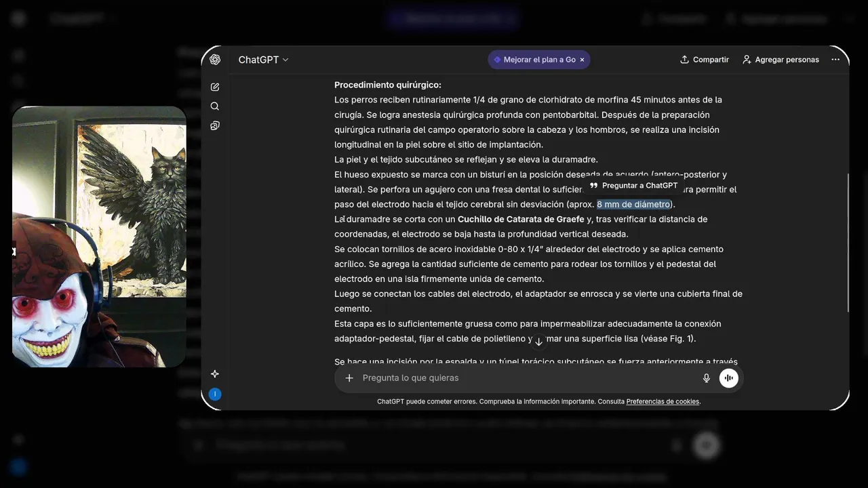Click the scroll-to-bottom arrow button

coord(539,342)
